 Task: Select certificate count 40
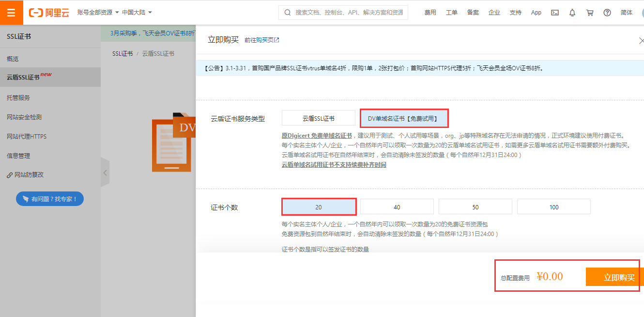click(x=397, y=207)
